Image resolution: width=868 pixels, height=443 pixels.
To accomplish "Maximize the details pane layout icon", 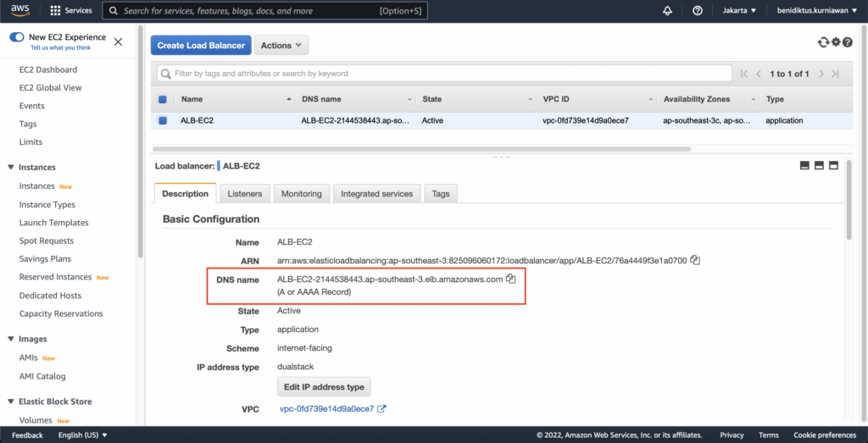I will tap(833, 165).
